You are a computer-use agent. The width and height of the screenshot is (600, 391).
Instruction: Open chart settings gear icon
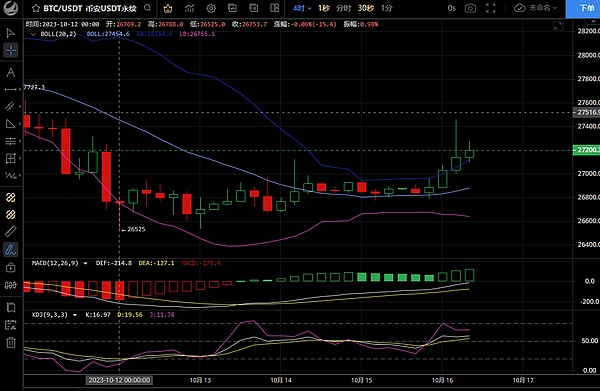pyautogui.click(x=211, y=8)
